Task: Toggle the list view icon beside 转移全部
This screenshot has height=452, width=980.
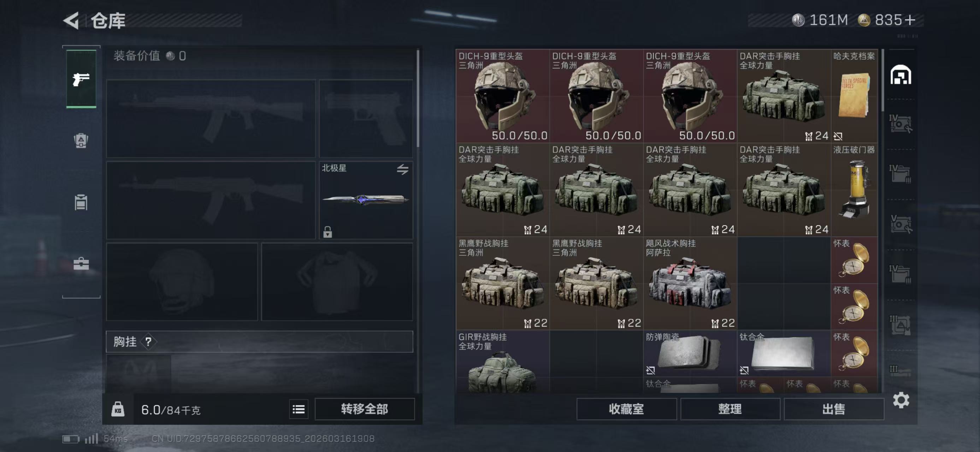Action: point(299,409)
